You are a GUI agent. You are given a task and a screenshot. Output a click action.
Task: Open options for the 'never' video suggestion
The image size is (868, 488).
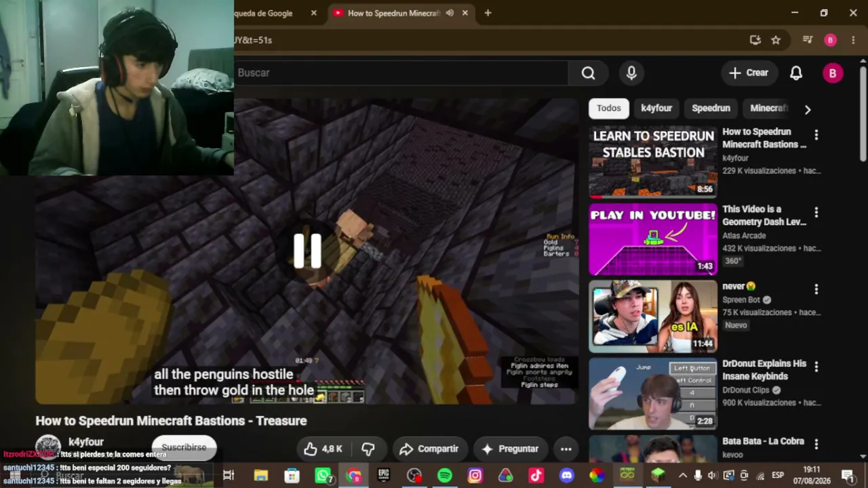816,289
